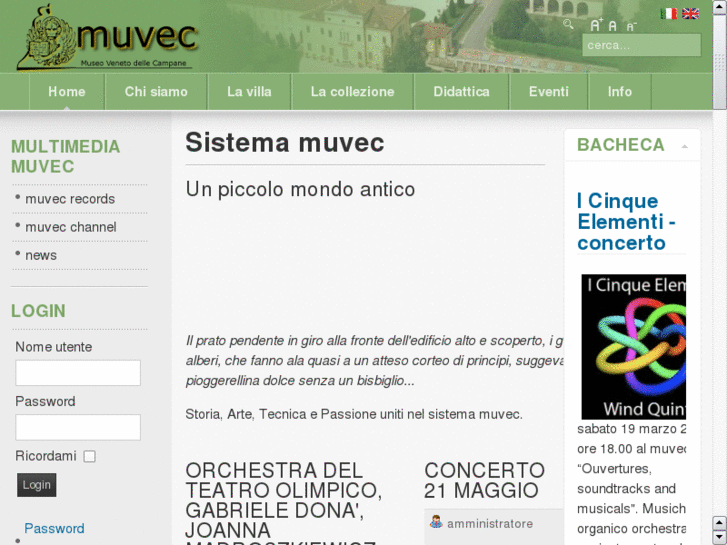Open Concerto 21 Maggio article heading

pos(485,481)
